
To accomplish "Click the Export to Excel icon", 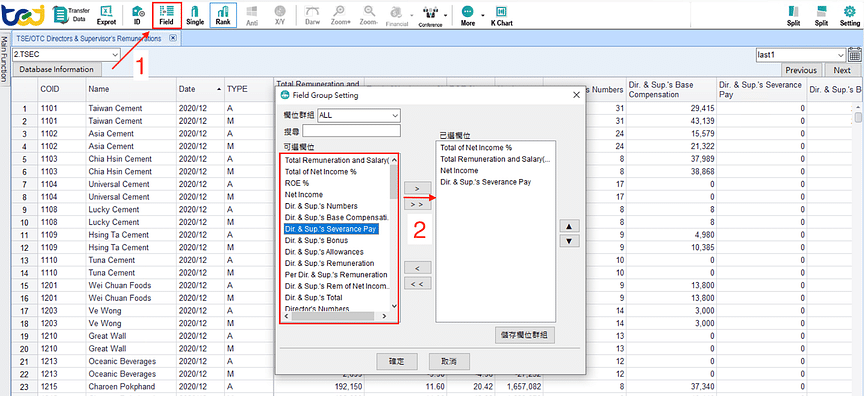I will (106, 15).
